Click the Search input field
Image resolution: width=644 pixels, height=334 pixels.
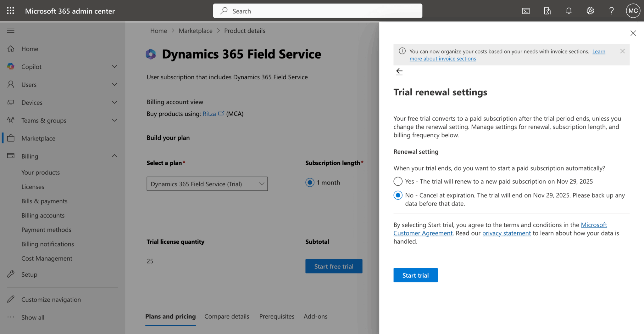point(318,11)
